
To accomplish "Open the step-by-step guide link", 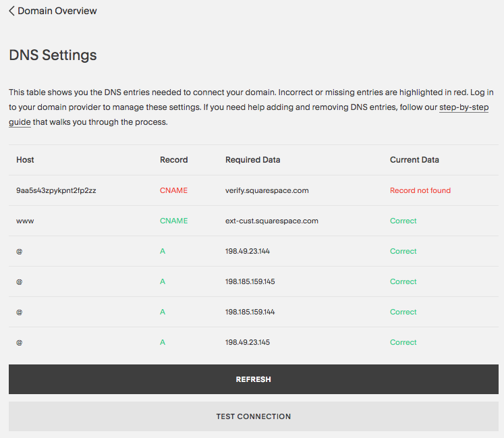I will click(464, 107).
